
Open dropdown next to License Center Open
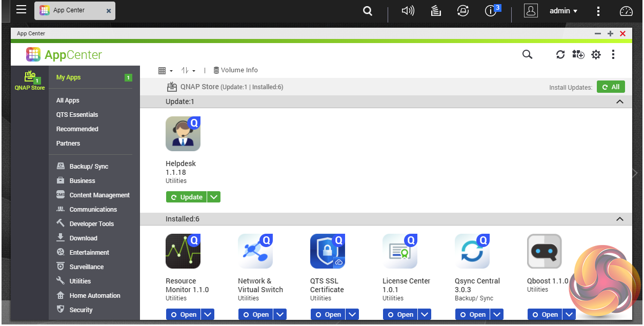coord(425,314)
